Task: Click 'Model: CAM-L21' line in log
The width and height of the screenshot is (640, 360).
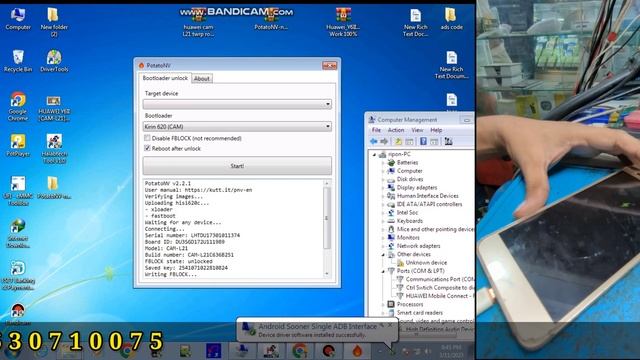Action: click(x=166, y=248)
